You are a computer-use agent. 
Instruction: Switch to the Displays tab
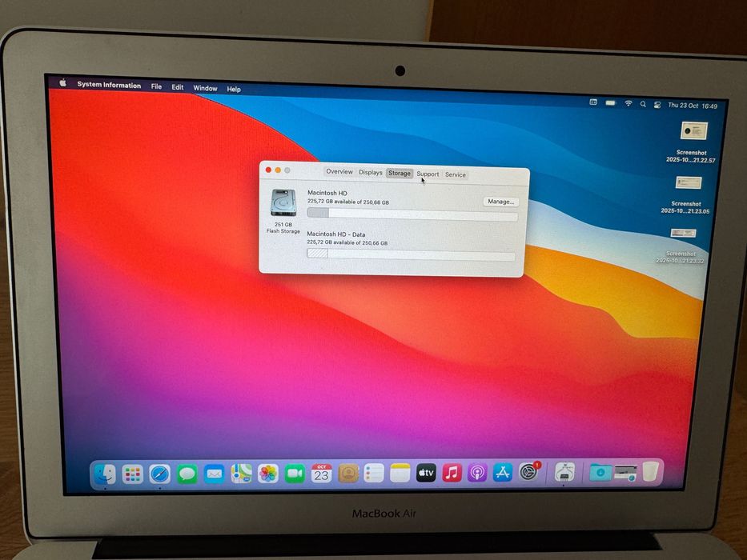coord(370,172)
